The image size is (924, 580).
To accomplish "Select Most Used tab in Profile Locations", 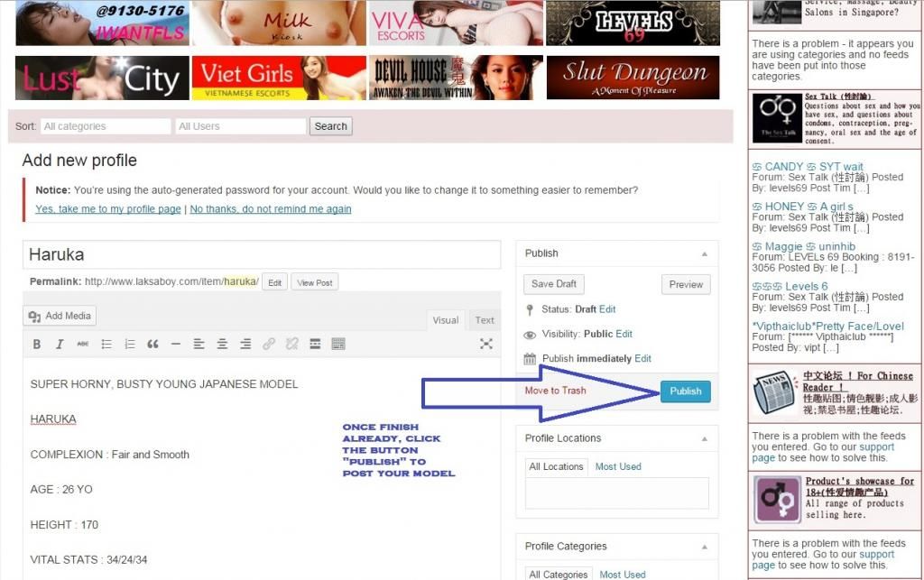I will pyautogui.click(x=618, y=466).
